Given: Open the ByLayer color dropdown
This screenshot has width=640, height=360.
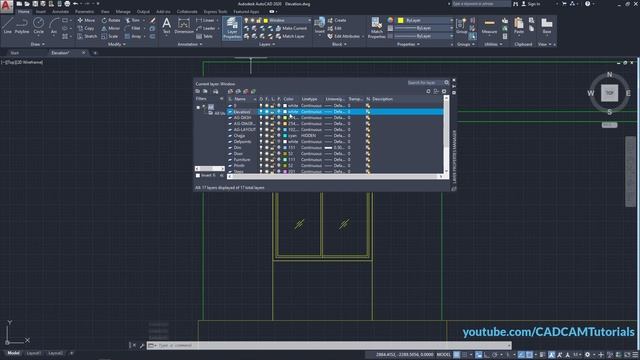Looking at the screenshot, I should pos(426,20).
